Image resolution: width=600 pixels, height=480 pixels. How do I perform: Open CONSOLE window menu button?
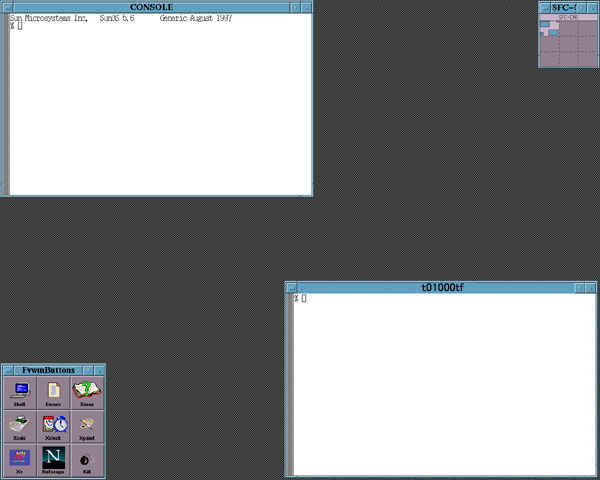[x=5, y=7]
